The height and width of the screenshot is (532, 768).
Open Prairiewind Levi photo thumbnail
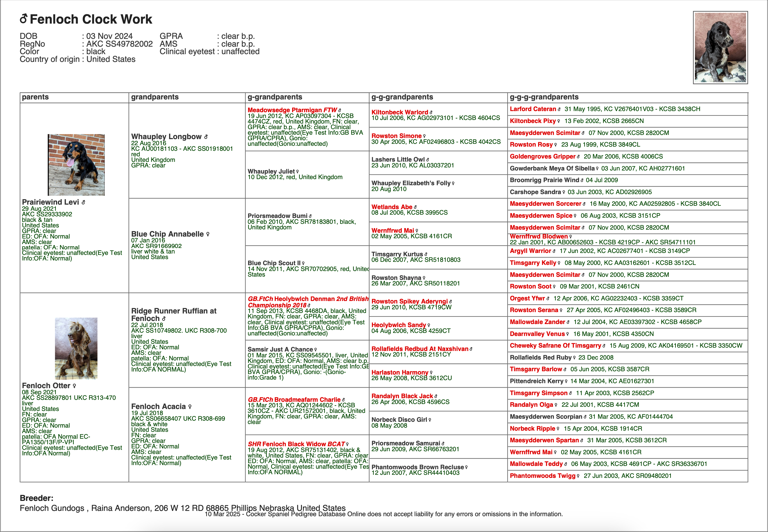point(76,165)
